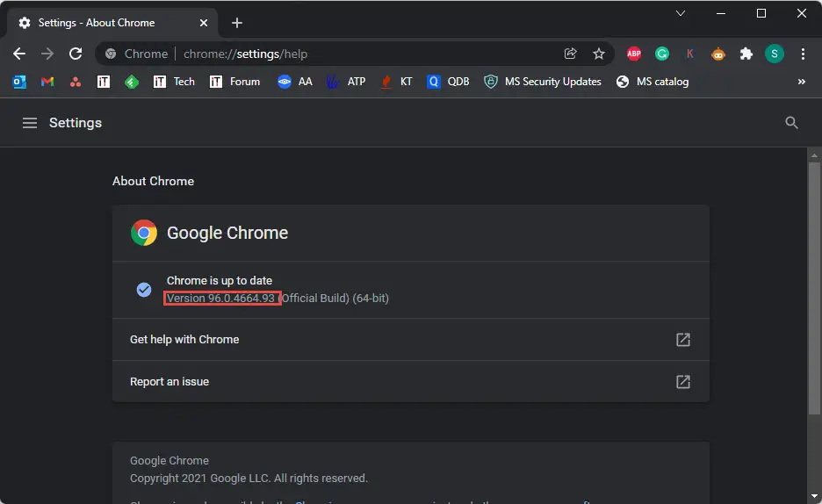The image size is (822, 504).
Task: Minimize the Chrome window
Action: [721, 14]
